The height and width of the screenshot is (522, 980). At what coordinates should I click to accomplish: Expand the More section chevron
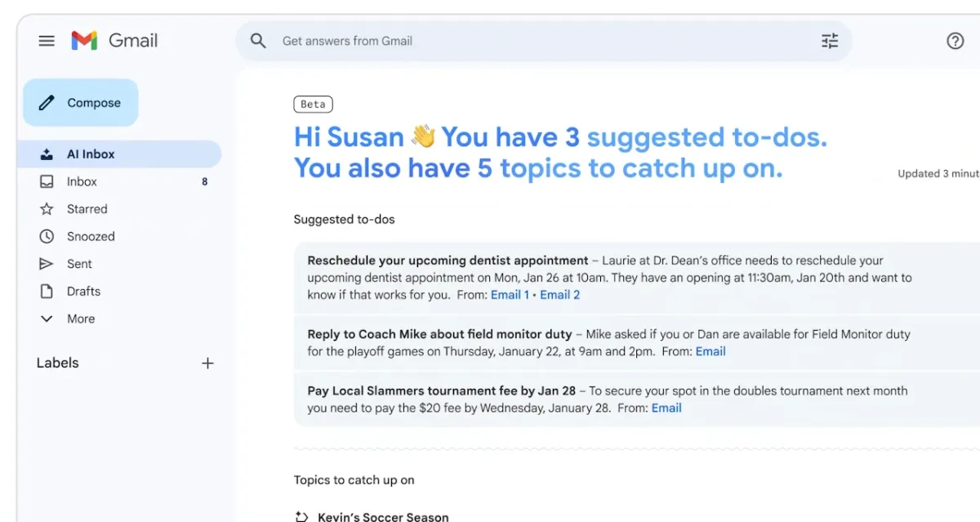[x=47, y=319]
